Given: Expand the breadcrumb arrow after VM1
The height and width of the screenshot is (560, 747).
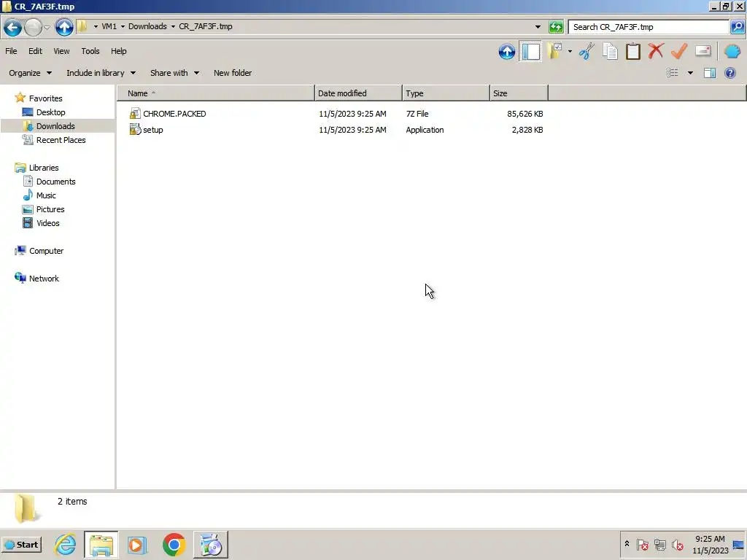Looking at the screenshot, I should pyautogui.click(x=123, y=27).
